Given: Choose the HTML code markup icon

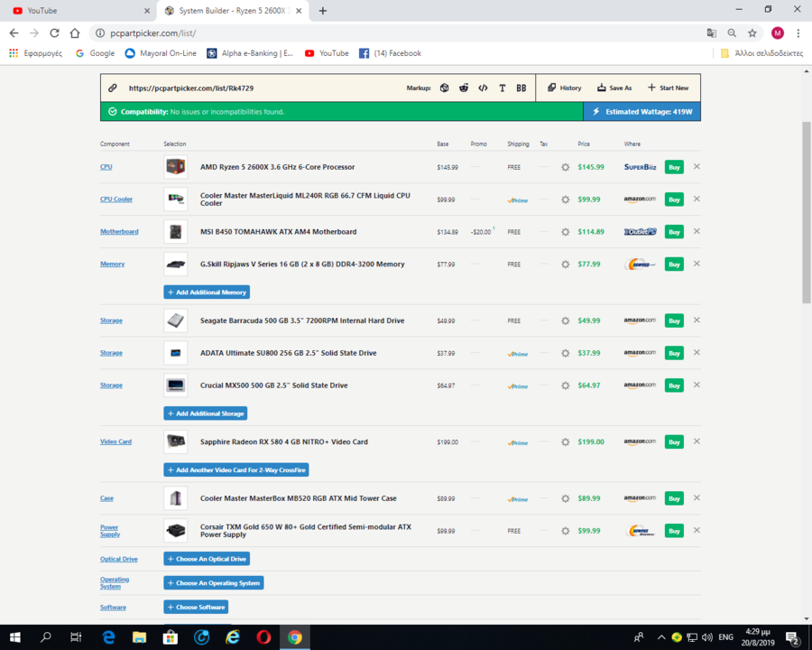Looking at the screenshot, I should click(x=484, y=88).
